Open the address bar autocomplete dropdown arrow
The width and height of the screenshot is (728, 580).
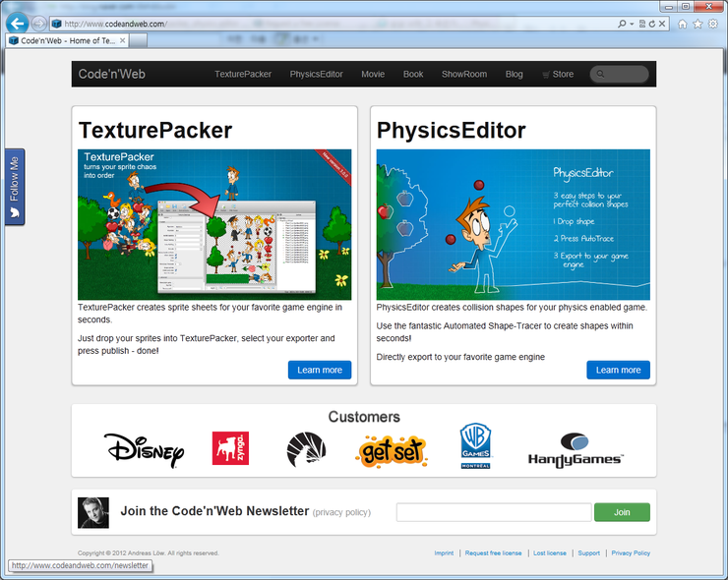(x=632, y=24)
